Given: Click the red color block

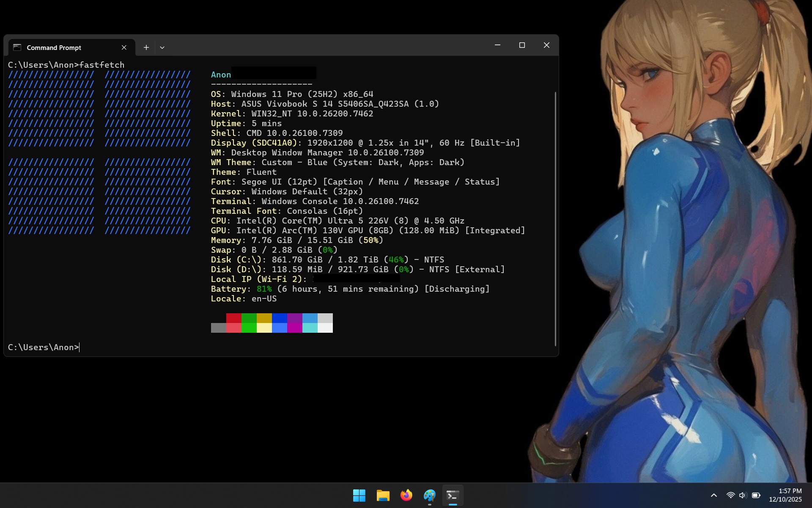Looking at the screenshot, I should tap(233, 318).
